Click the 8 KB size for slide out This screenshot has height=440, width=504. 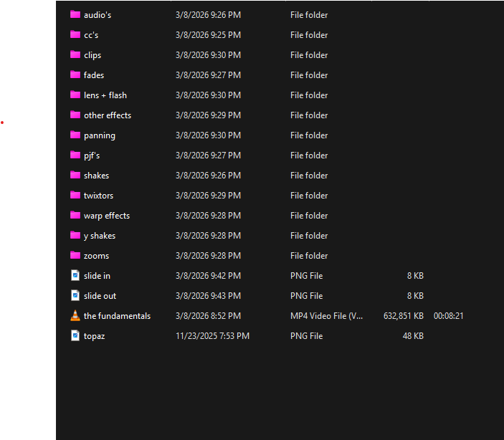tap(415, 296)
